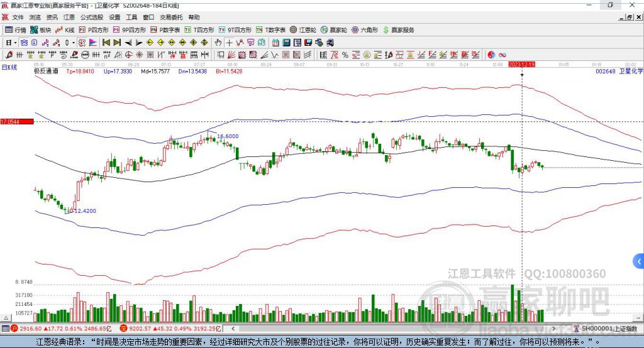Click the 9202.57 index status value
644x348 pixels.
(x=140, y=329)
